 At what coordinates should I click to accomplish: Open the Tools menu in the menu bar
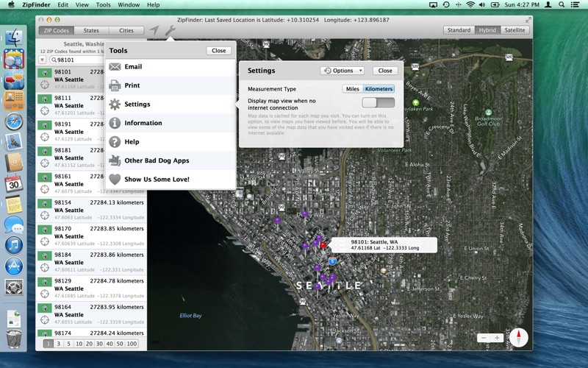[x=103, y=4]
